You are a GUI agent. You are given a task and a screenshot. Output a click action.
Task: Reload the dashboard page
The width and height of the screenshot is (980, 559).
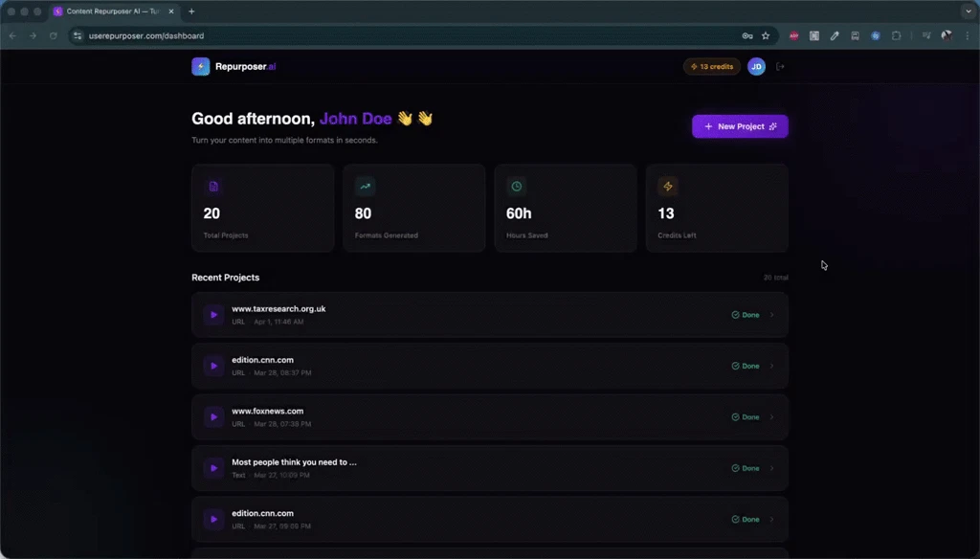pos(54,35)
